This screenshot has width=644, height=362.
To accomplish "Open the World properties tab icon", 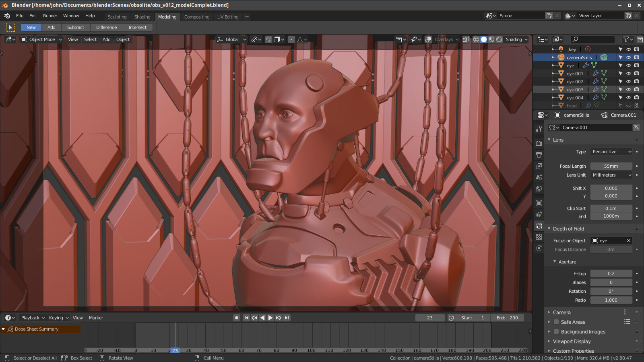I will [x=539, y=188].
